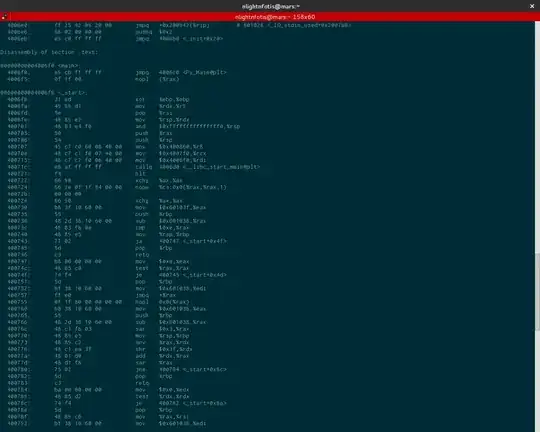Screen dimensions: 540x432
Task: Select the '<_start+0x8c>' jne target
Action: click(193, 369)
